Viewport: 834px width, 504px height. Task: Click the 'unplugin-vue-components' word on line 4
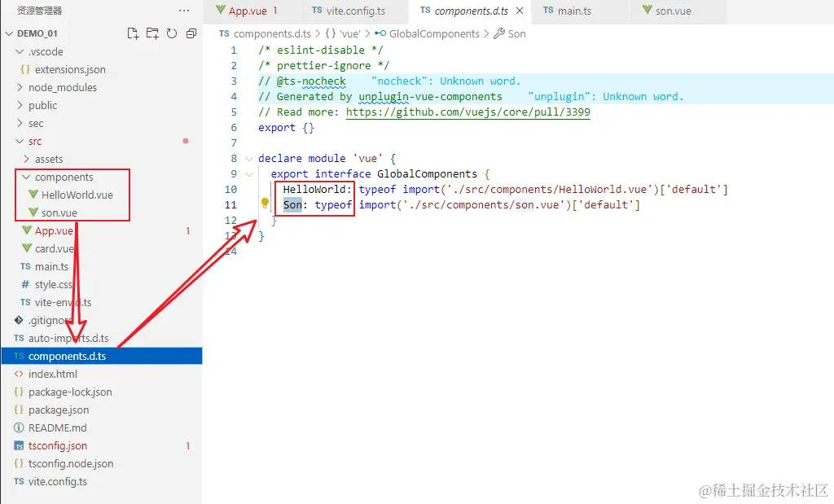[x=430, y=97]
